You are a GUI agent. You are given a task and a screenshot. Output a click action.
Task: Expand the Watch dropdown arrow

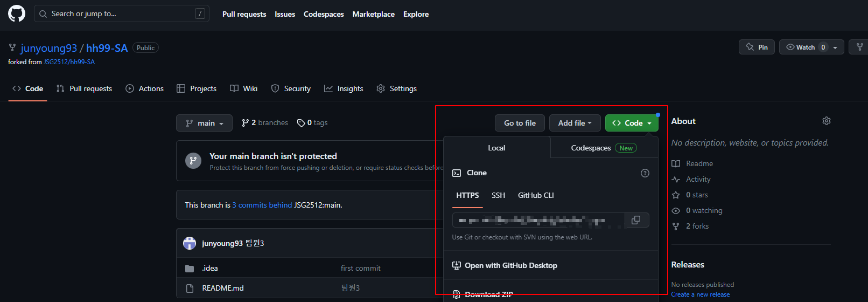coord(835,47)
